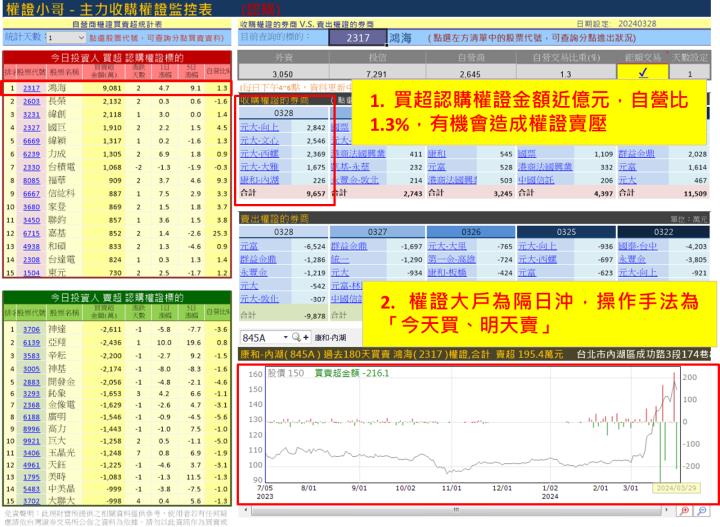Open stock code 6139 亞翔 link

[x=32, y=343]
